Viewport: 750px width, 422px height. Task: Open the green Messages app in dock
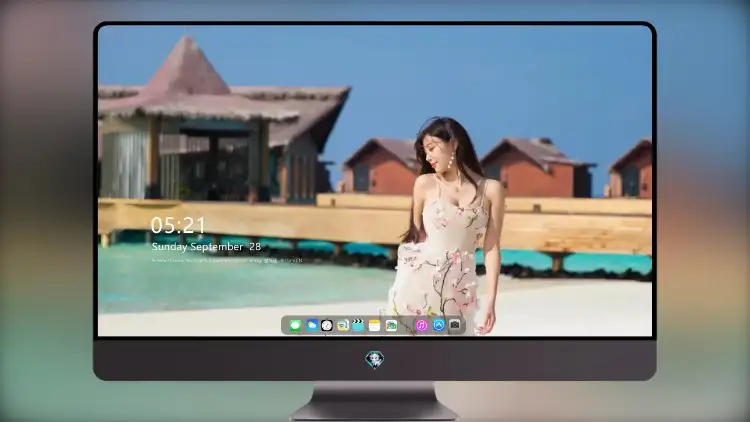point(295,326)
